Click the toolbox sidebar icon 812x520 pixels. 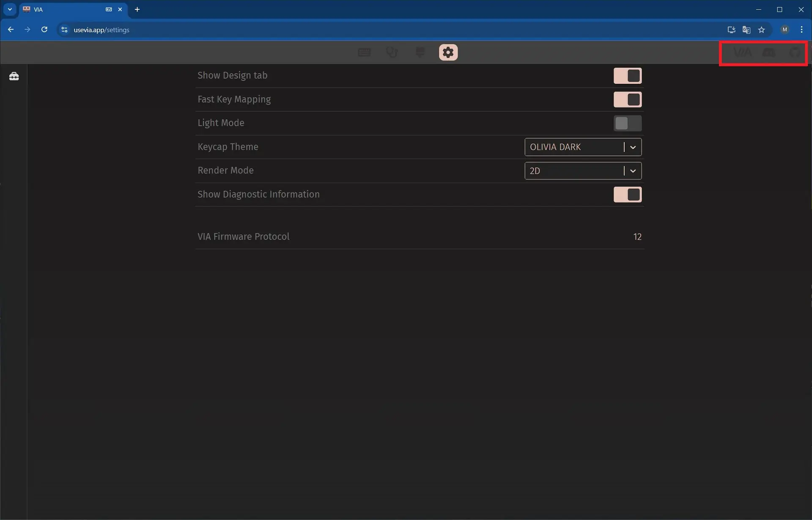click(x=14, y=76)
